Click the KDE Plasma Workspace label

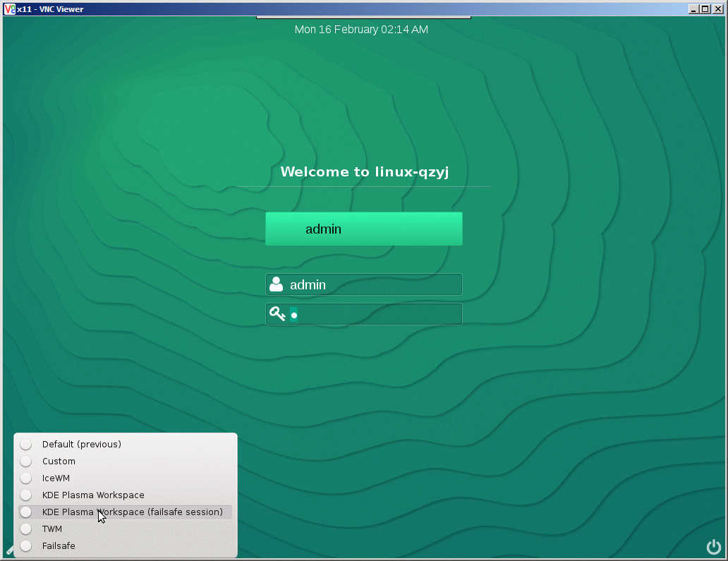(x=93, y=495)
